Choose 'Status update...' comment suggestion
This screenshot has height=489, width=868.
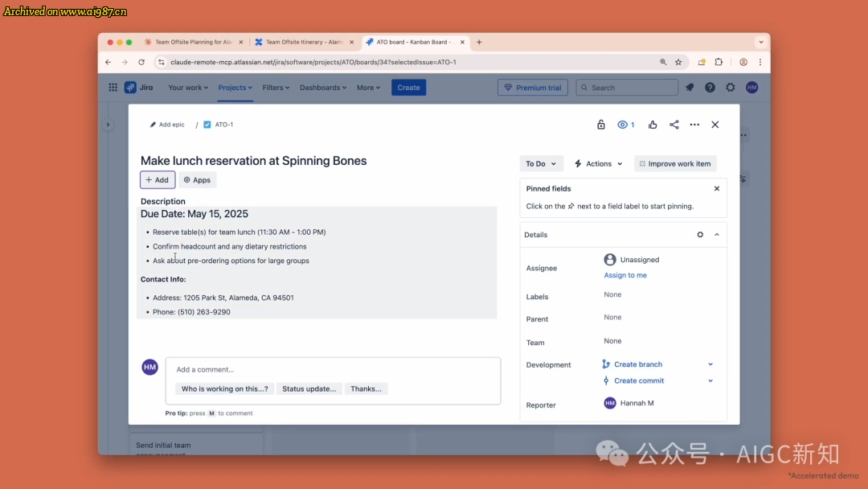309,388
